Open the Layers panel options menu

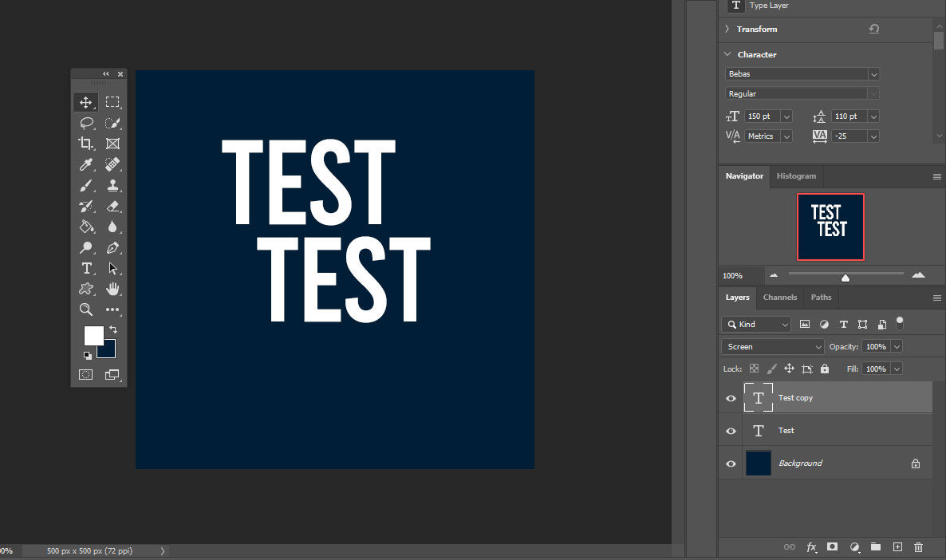click(937, 298)
